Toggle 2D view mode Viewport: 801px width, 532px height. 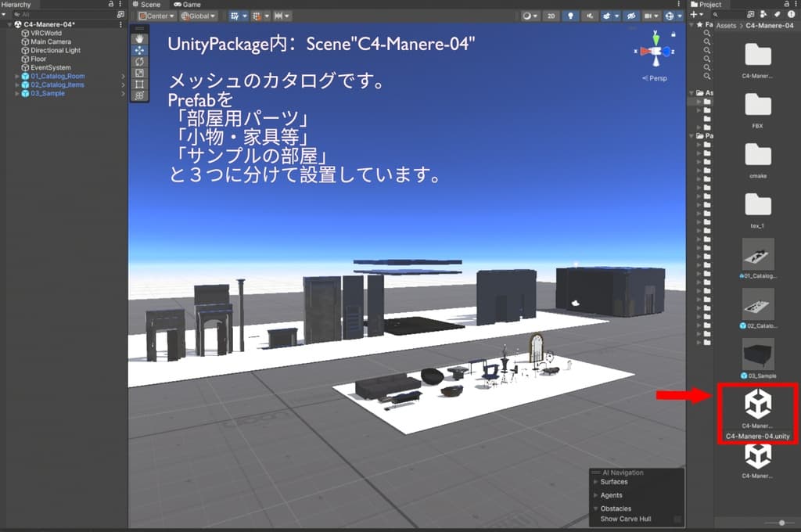[551, 16]
